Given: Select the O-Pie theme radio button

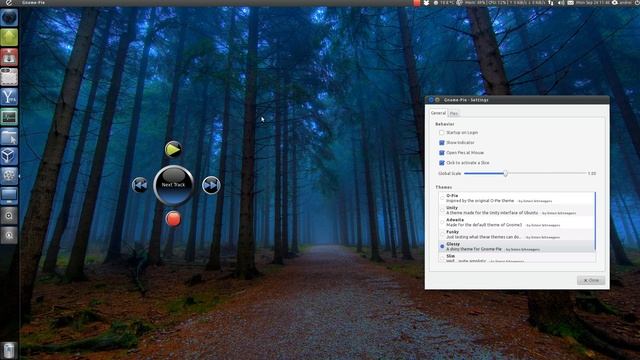Looking at the screenshot, I should 442,198.
